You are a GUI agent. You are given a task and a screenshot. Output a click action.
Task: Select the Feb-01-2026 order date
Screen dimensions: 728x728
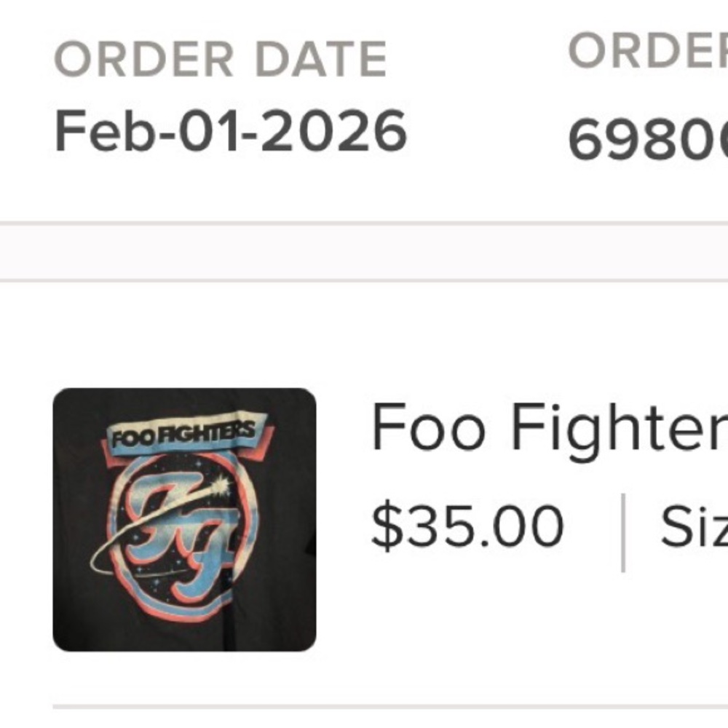tap(231, 132)
